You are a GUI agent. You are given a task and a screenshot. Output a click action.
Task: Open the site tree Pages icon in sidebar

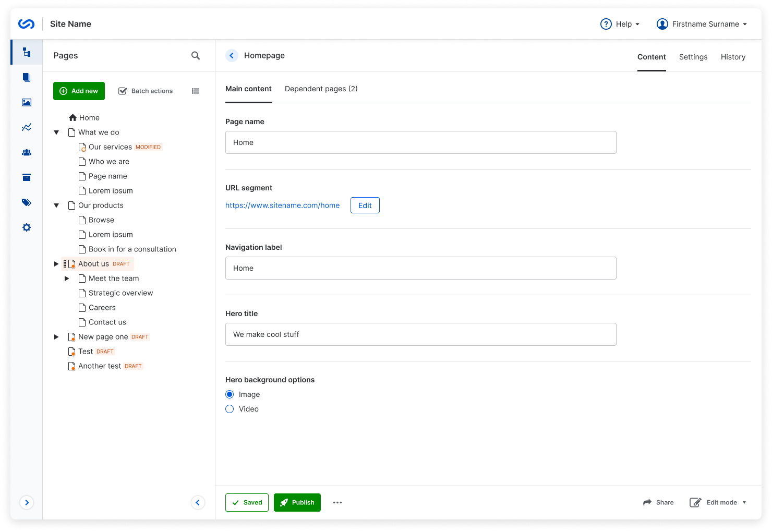27,52
